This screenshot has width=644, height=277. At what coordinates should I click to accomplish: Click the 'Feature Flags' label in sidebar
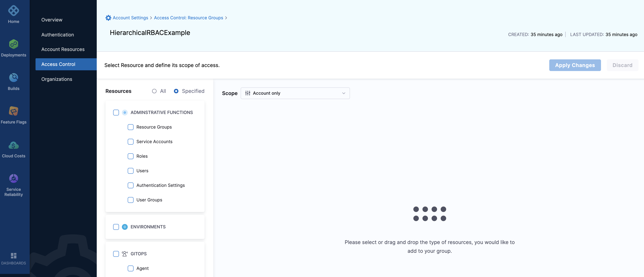(13, 122)
